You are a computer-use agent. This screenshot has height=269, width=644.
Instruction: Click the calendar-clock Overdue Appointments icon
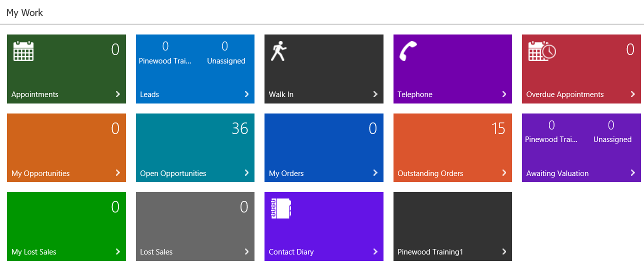coord(542,51)
